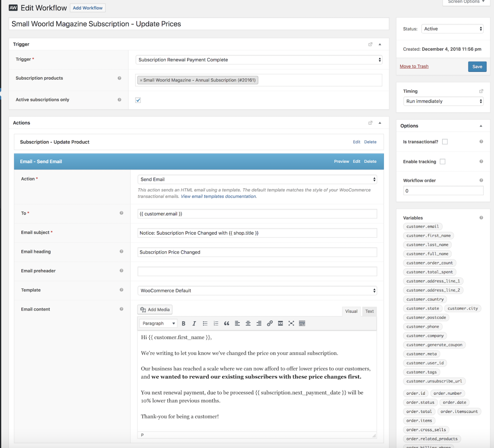Show help tip for Email heading

(121, 251)
